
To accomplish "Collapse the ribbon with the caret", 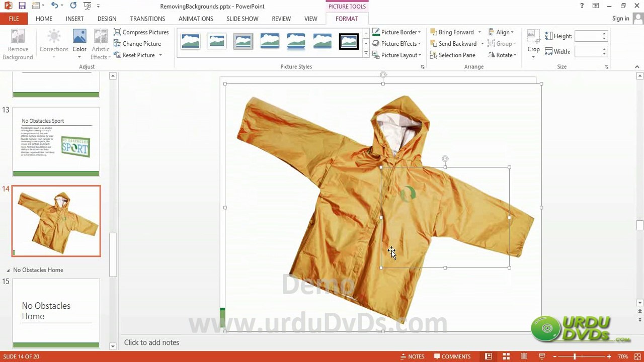I will click(x=637, y=66).
